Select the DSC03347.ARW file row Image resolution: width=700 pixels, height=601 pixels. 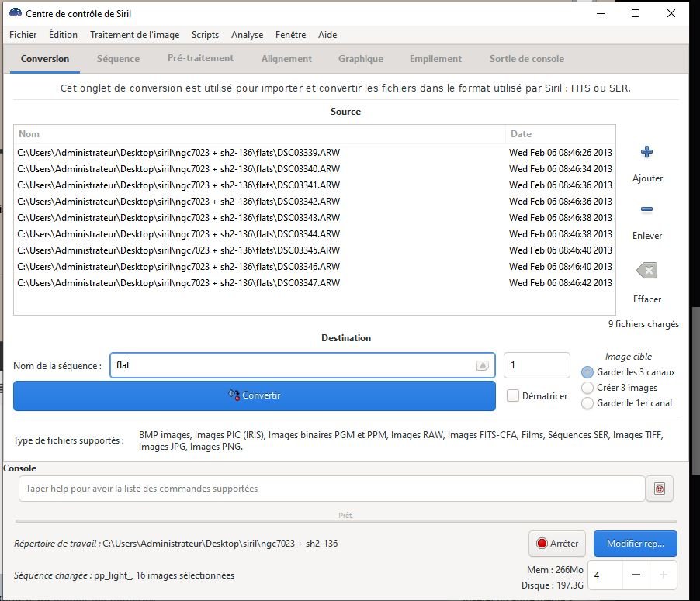coord(314,283)
